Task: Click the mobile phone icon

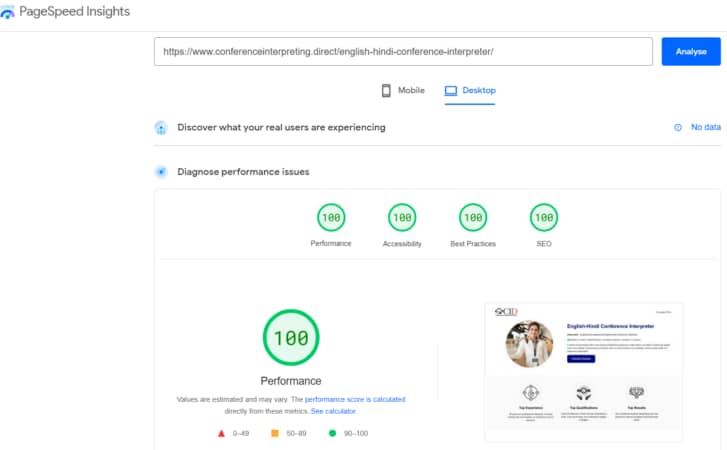Action: point(386,90)
